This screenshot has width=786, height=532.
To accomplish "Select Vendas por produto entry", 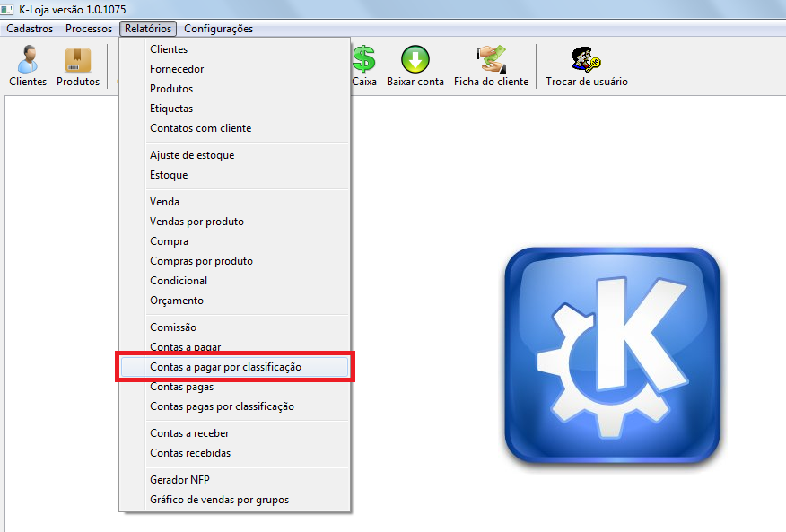I will pyautogui.click(x=234, y=221).
